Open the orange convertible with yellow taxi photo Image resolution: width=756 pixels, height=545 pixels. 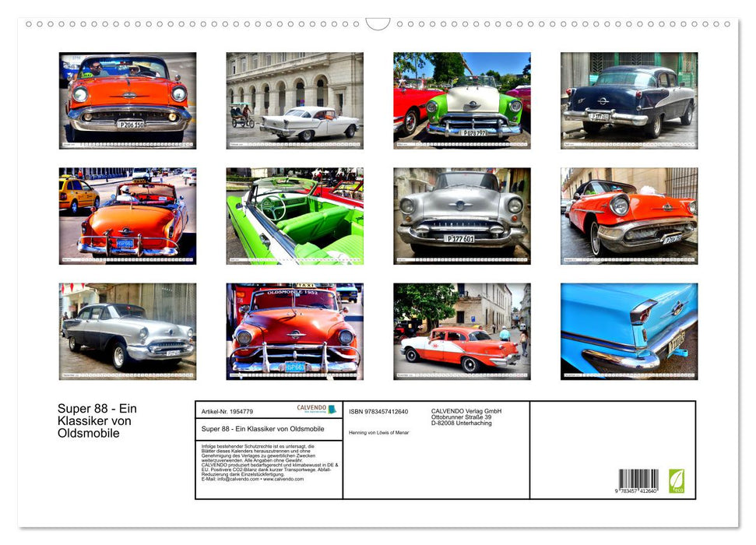[128, 216]
